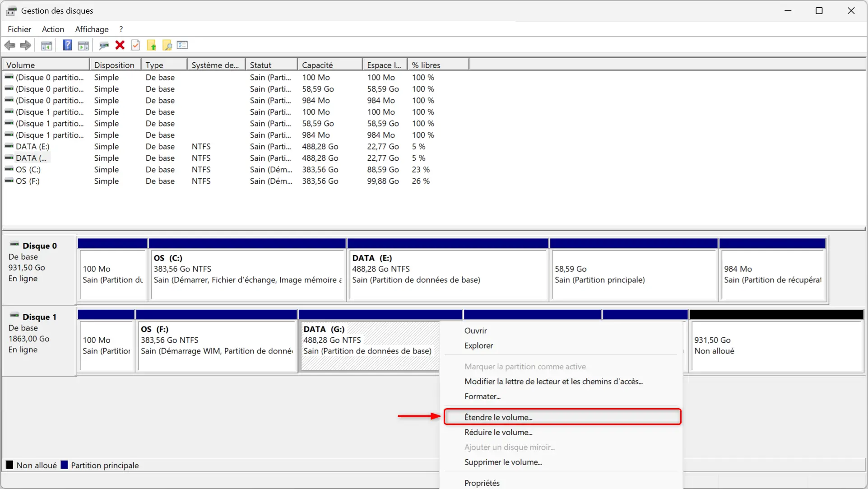The image size is (868, 489).
Task: Open the Fichier menu
Action: point(19,29)
